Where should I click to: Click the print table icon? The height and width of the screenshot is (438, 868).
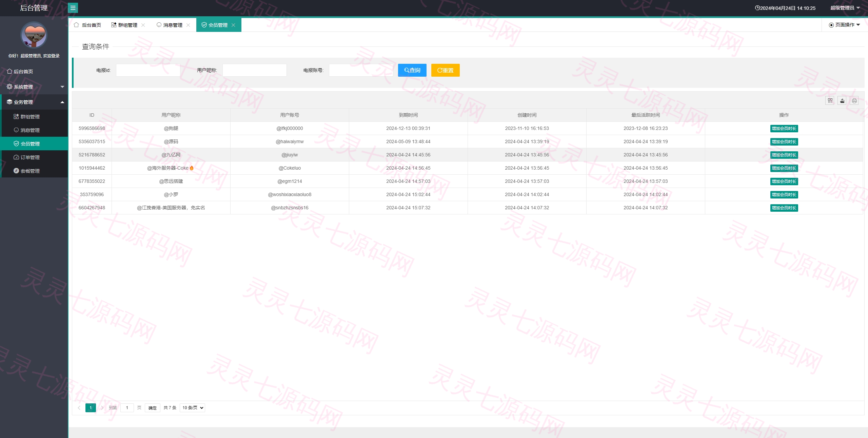click(854, 101)
